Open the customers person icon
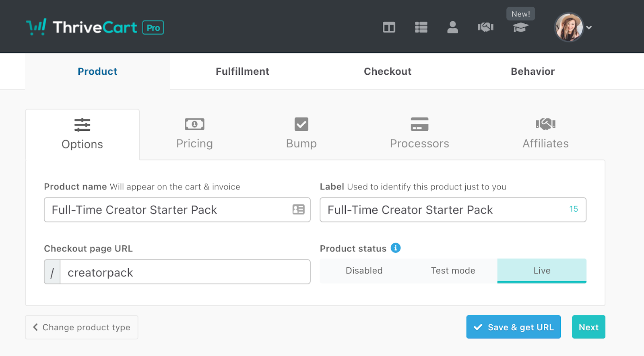Screen dimensions: 644x356 coord(452,27)
